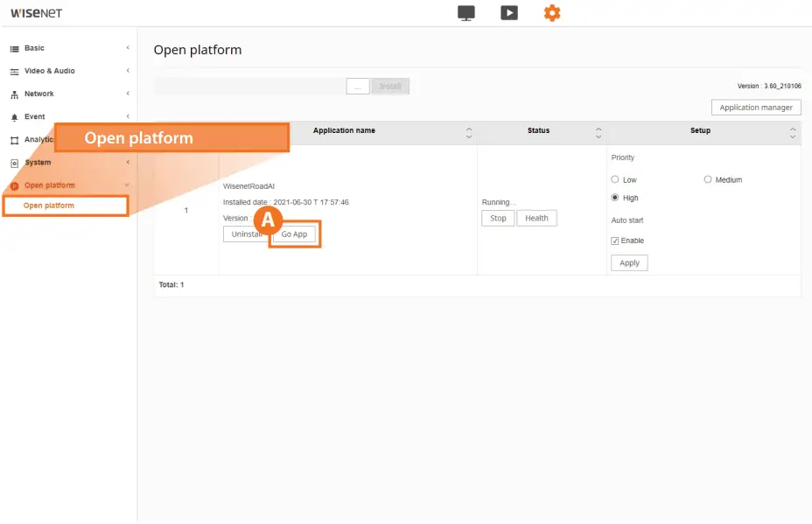Click the Analytics menu icon
This screenshot has width=812, height=524.
coord(15,140)
